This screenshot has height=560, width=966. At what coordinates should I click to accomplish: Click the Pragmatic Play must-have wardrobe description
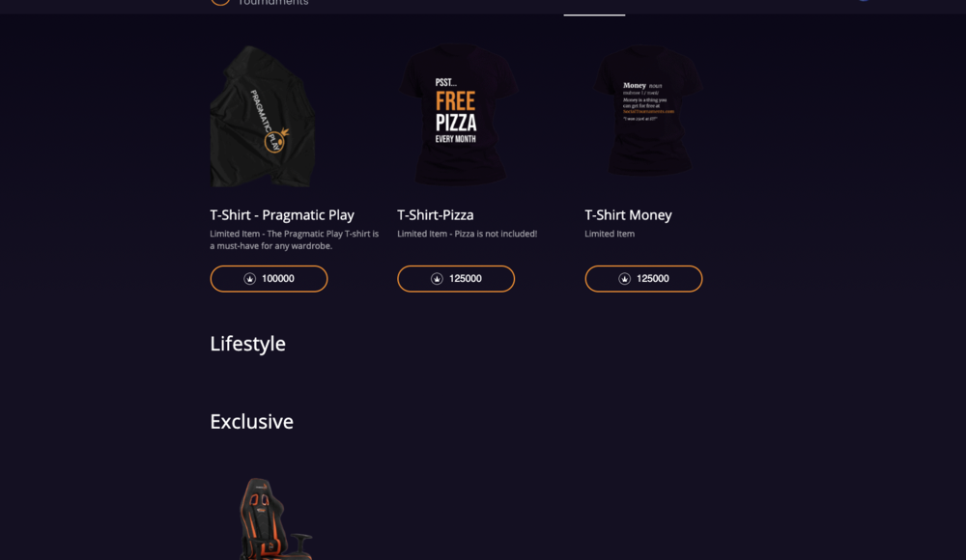pyautogui.click(x=294, y=239)
